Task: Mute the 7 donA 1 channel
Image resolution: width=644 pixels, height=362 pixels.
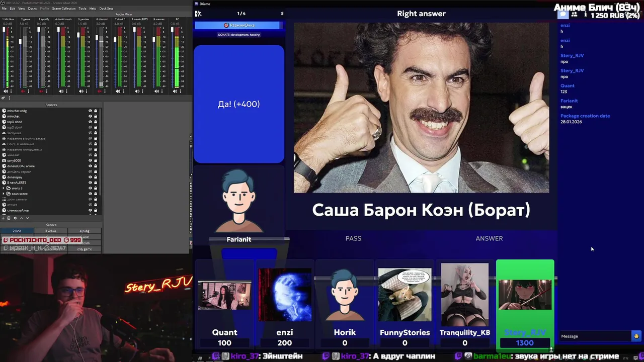Action: click(x=118, y=91)
